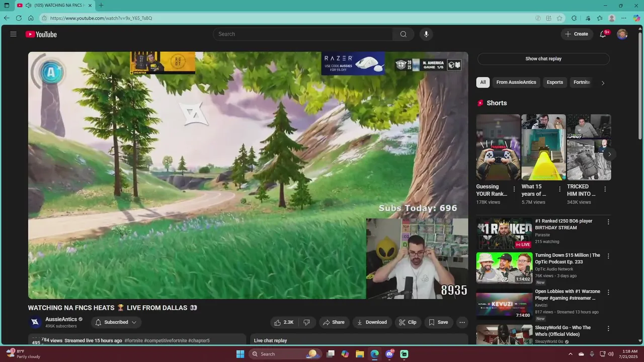The height and width of the screenshot is (362, 644).
Task: Open the tab actions menu icon
Action: click(7, 6)
